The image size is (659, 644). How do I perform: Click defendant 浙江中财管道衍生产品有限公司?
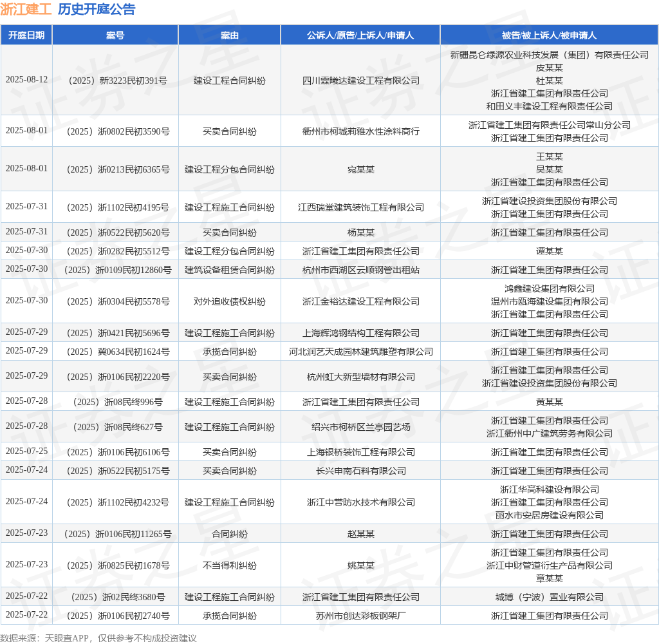coord(550,566)
